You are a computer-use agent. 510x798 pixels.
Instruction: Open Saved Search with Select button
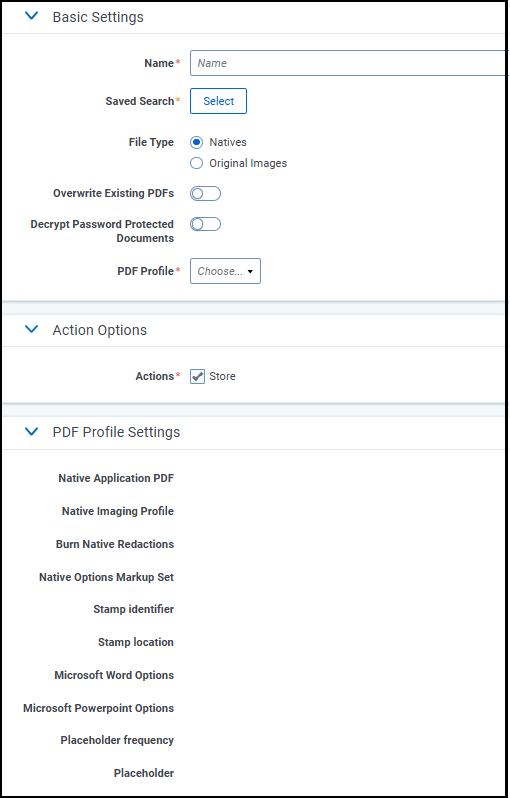coord(218,101)
